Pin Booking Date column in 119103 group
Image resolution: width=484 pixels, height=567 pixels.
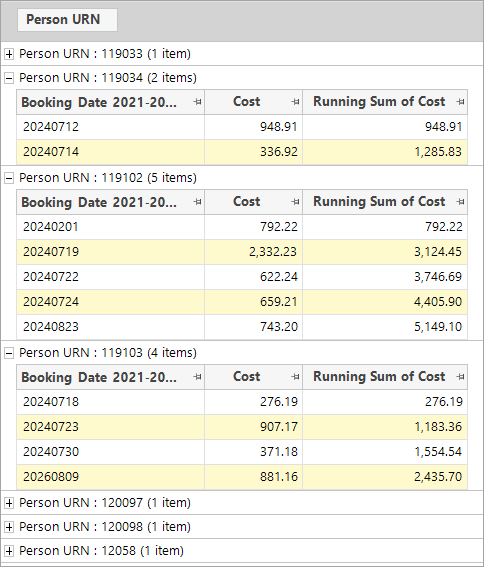coord(198,377)
